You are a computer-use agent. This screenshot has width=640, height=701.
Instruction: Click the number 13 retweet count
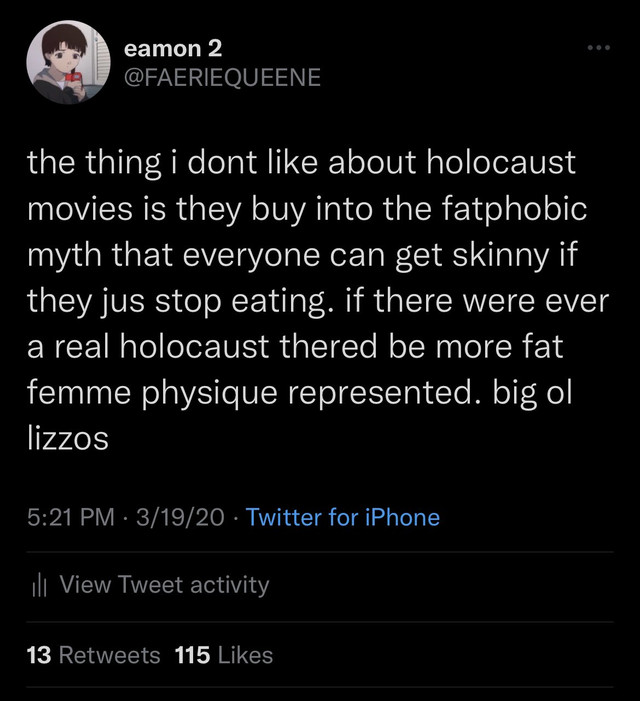[39, 655]
